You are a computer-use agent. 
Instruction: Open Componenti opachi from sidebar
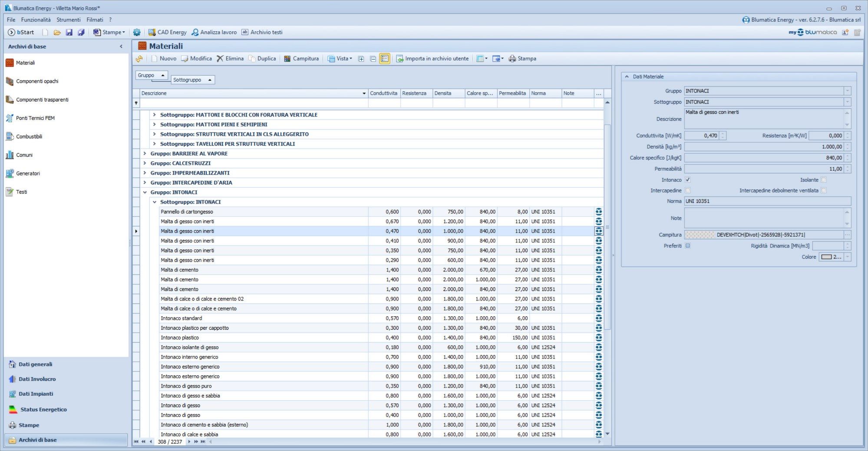tap(37, 81)
